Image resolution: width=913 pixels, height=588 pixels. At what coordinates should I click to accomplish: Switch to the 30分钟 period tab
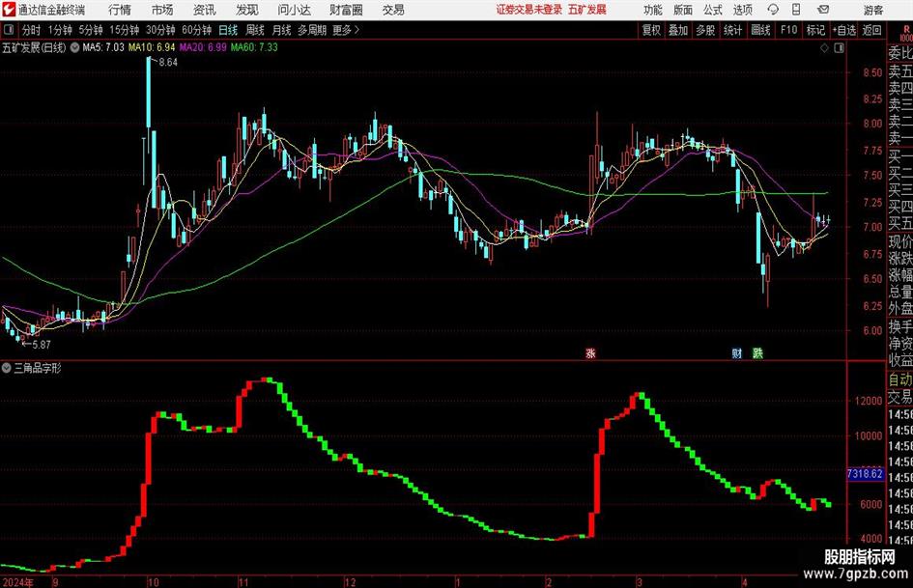[160, 30]
